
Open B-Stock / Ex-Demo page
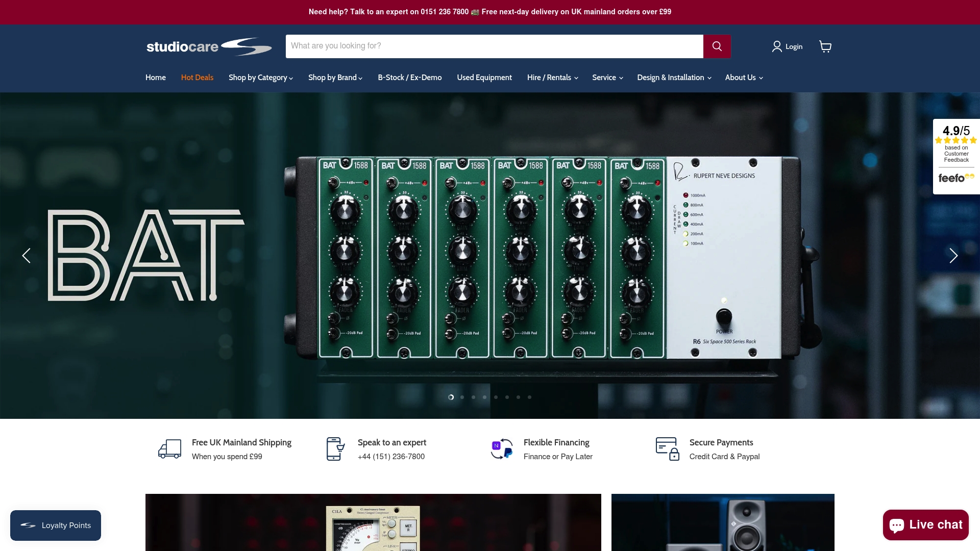(410, 78)
